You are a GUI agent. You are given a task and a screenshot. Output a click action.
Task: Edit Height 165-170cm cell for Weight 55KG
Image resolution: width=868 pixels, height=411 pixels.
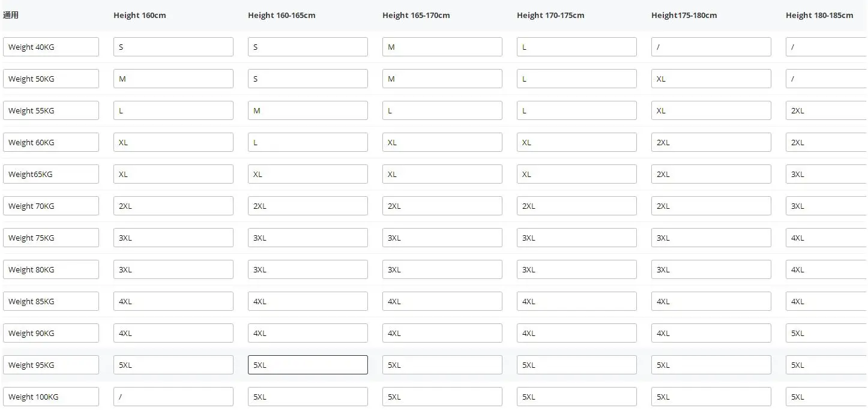[442, 110]
